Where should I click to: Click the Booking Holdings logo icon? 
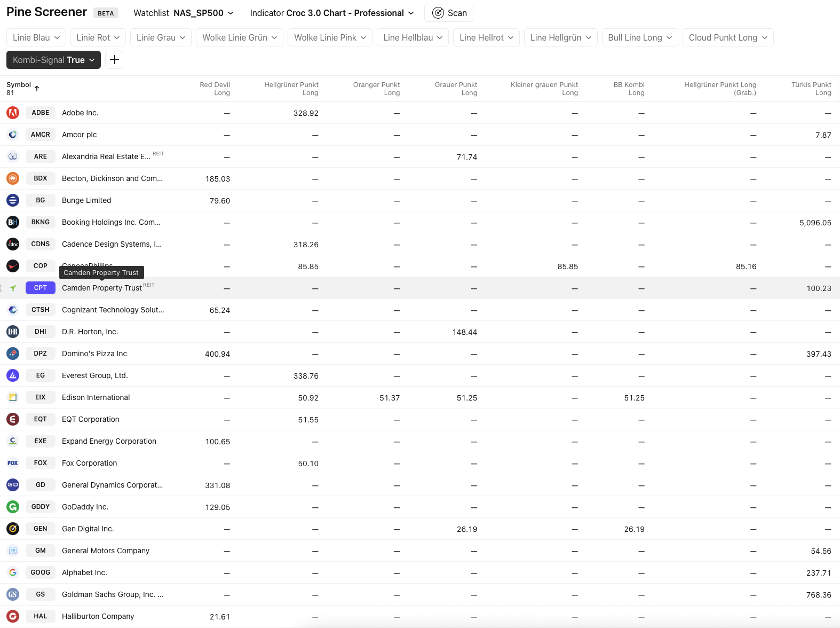pos(13,222)
